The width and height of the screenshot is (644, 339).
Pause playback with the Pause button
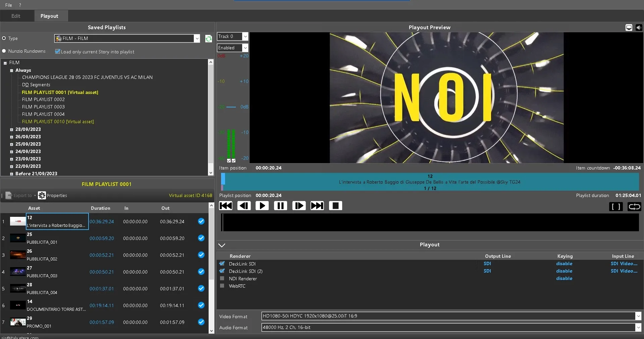point(280,206)
